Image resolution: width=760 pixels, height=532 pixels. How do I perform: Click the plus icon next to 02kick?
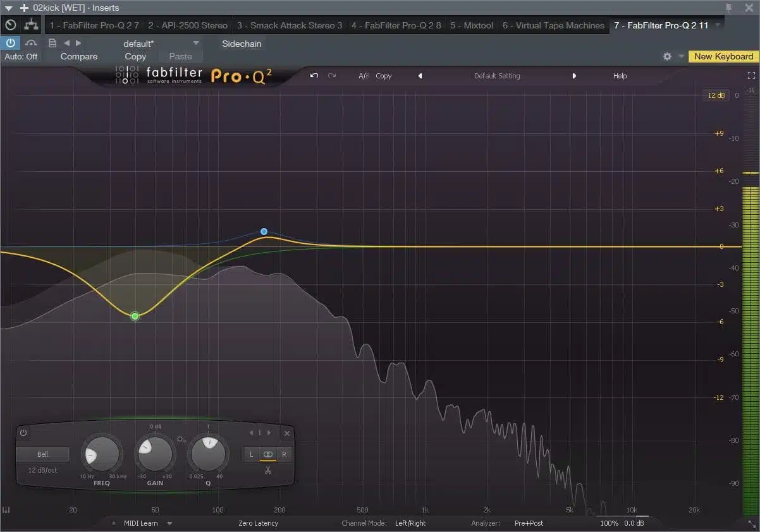(24, 8)
